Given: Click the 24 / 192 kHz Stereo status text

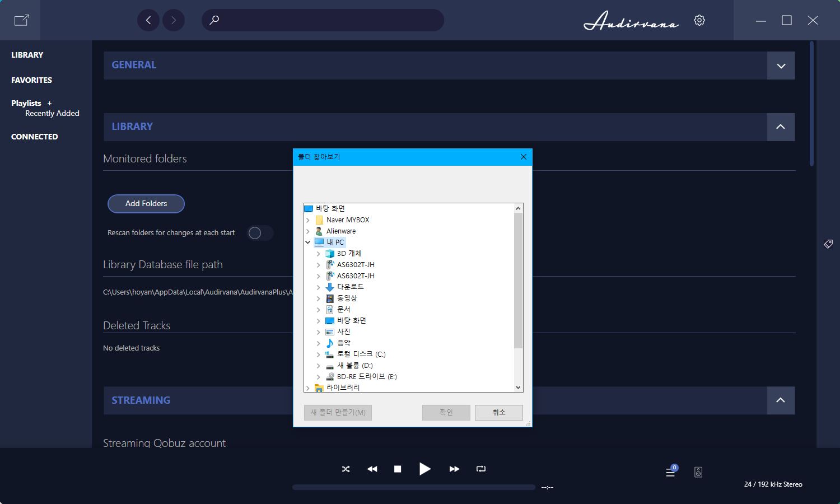Looking at the screenshot, I should tap(773, 484).
